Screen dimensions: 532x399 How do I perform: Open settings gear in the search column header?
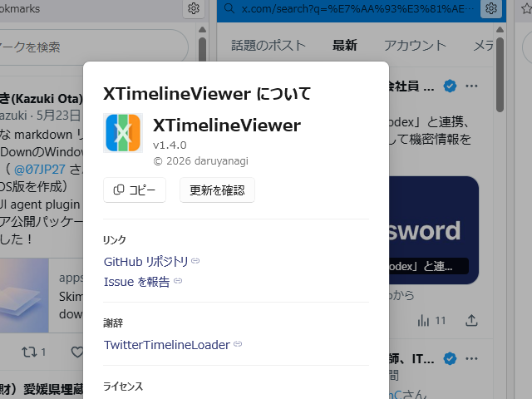[491, 8]
